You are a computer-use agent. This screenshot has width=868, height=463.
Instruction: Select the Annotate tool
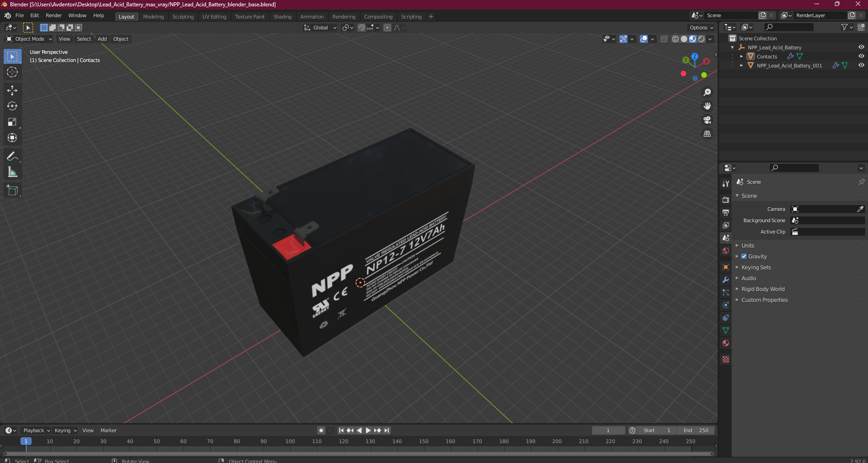coord(12,157)
